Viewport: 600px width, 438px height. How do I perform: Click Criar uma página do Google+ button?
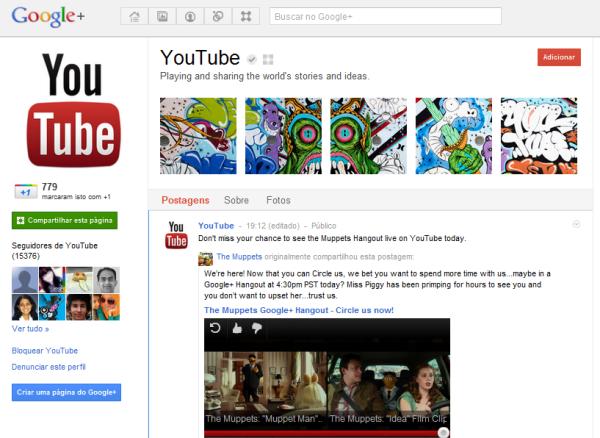[x=66, y=392]
